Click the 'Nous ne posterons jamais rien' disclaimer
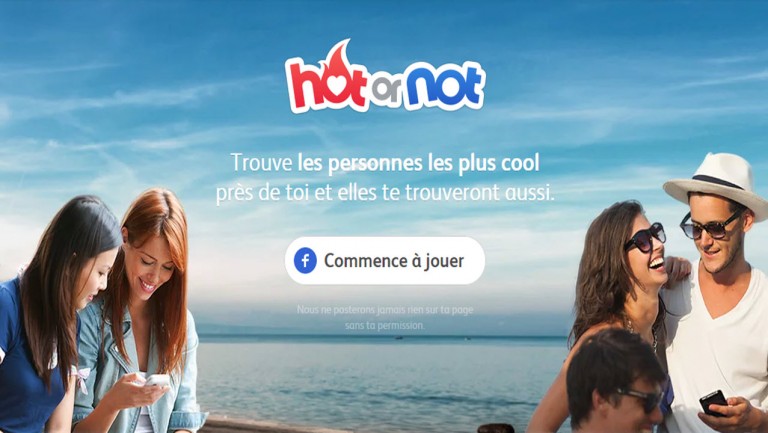 385,310
